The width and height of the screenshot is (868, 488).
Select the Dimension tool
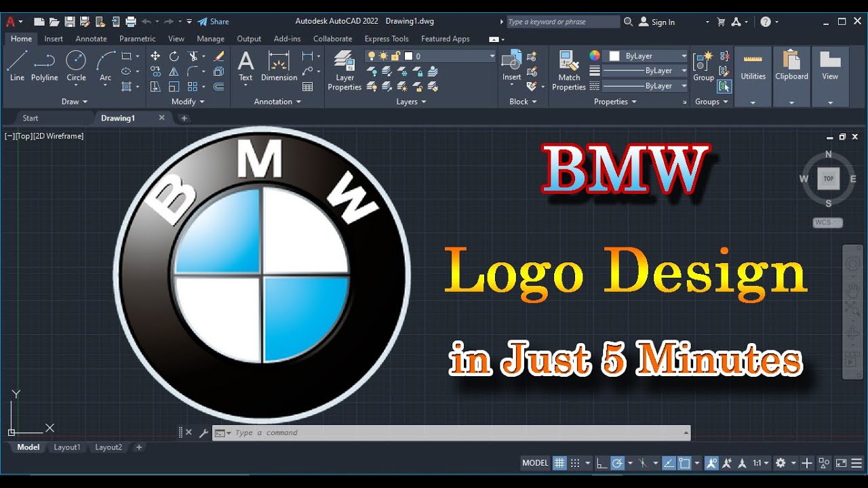279,66
